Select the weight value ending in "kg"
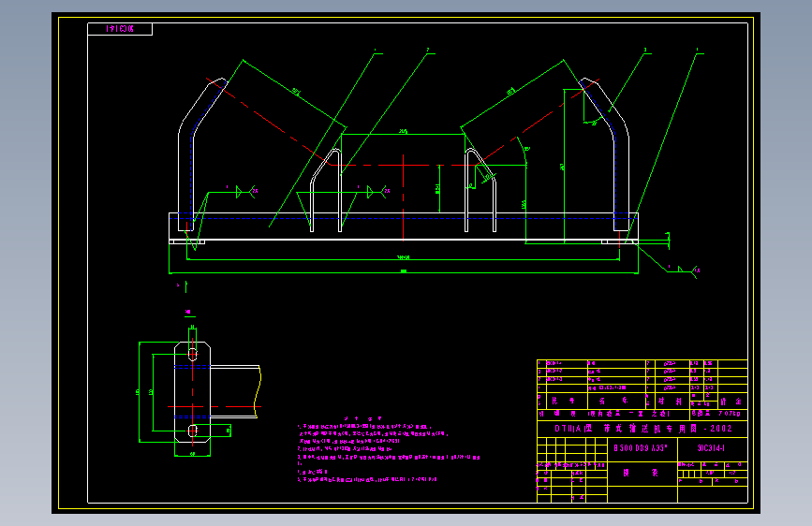 tap(730, 414)
